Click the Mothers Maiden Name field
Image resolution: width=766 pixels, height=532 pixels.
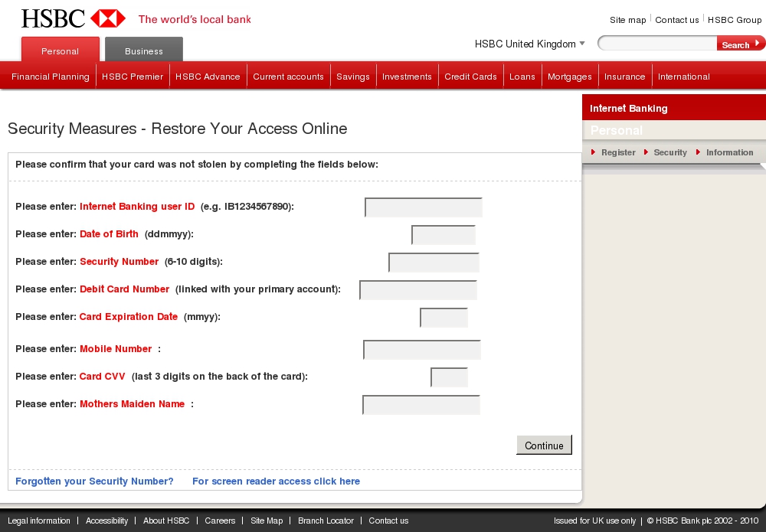pos(421,405)
